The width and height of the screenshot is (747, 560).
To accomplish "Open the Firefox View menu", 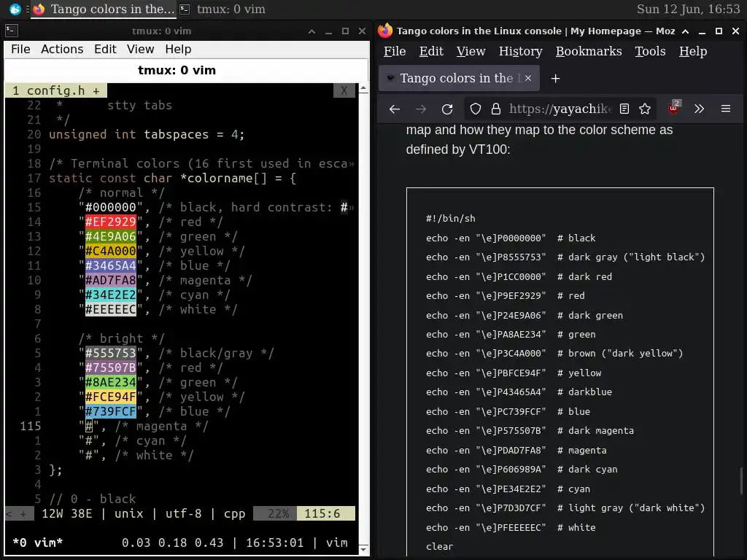I will point(471,52).
